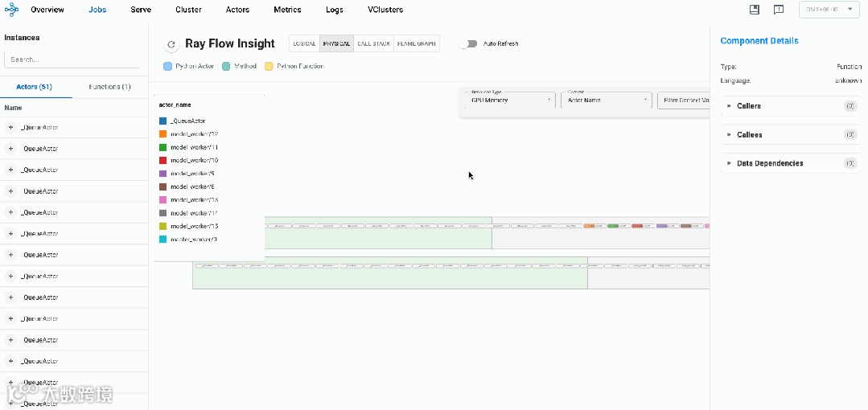The image size is (868, 410).
Task: Select the Actors (51) instances tab
Action: [x=35, y=87]
